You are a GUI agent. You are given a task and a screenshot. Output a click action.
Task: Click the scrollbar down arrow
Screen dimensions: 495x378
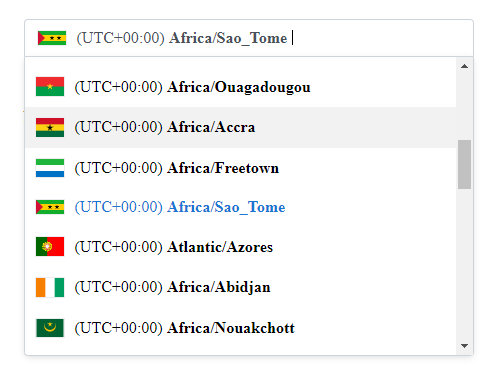coord(464,346)
